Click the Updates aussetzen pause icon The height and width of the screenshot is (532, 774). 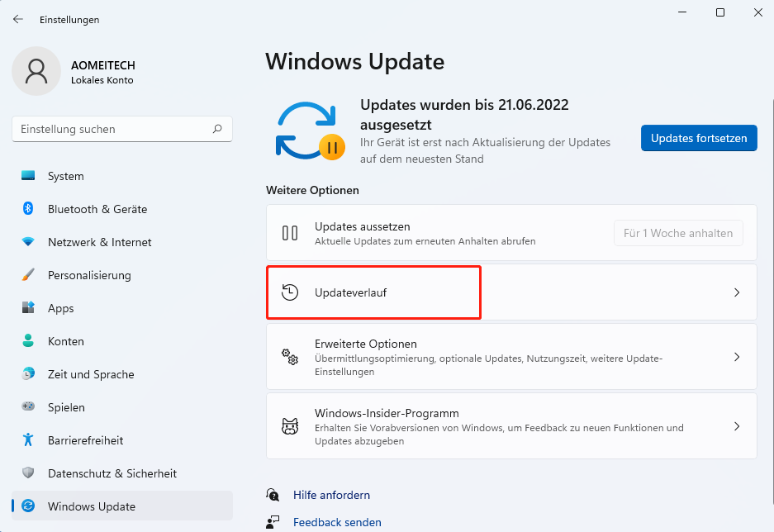coord(290,233)
